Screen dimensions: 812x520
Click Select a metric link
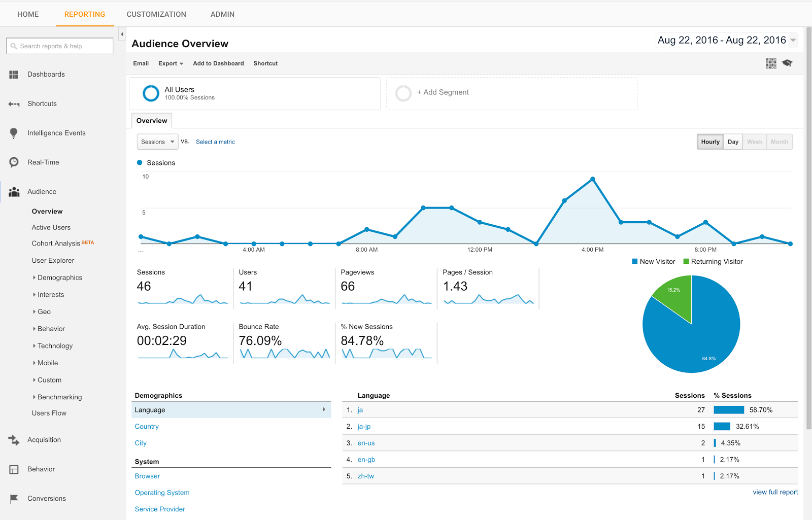(x=215, y=142)
